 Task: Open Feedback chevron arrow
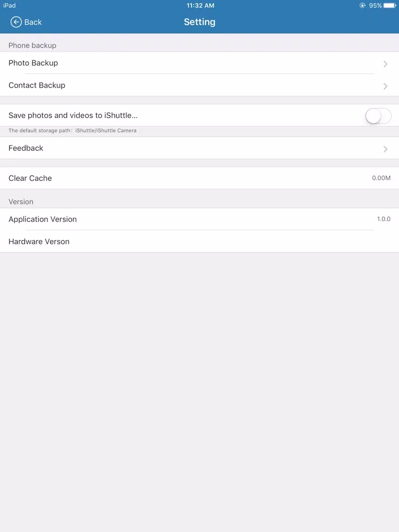tap(385, 149)
